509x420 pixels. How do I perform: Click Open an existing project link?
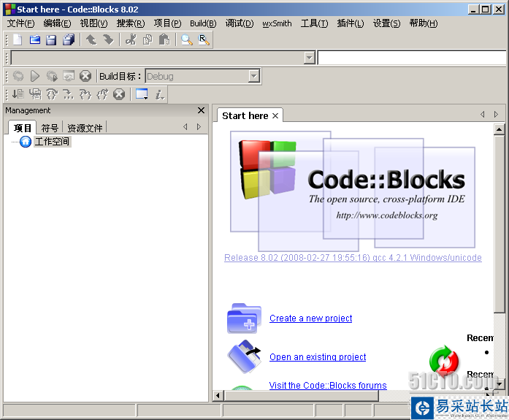318,356
